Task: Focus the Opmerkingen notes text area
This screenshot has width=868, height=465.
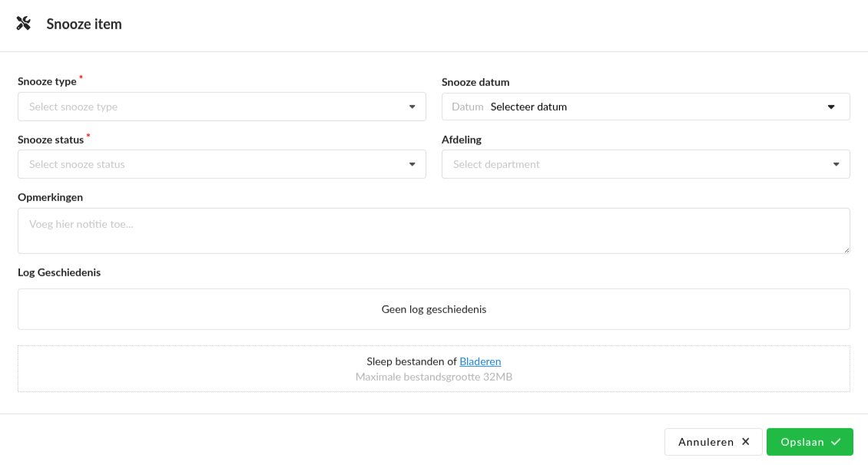Action: (x=433, y=230)
